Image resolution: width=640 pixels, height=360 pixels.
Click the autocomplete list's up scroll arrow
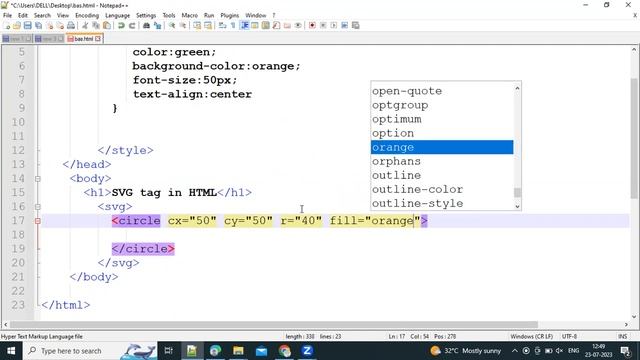click(x=517, y=88)
